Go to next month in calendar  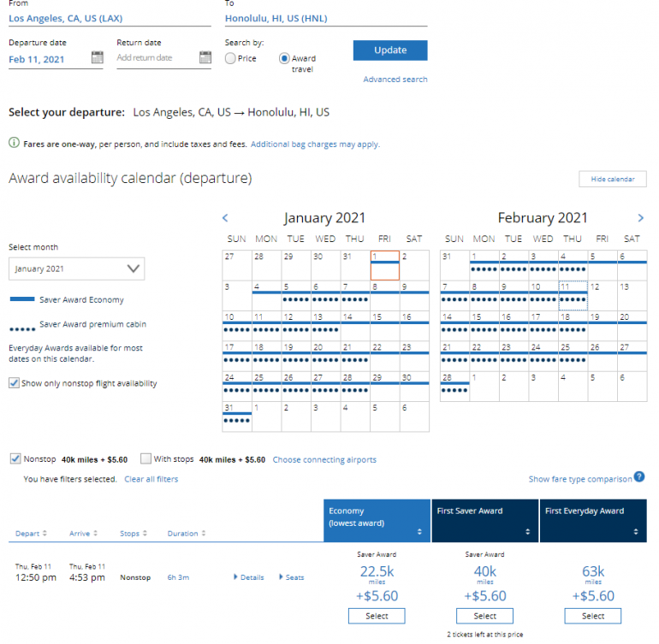641,218
